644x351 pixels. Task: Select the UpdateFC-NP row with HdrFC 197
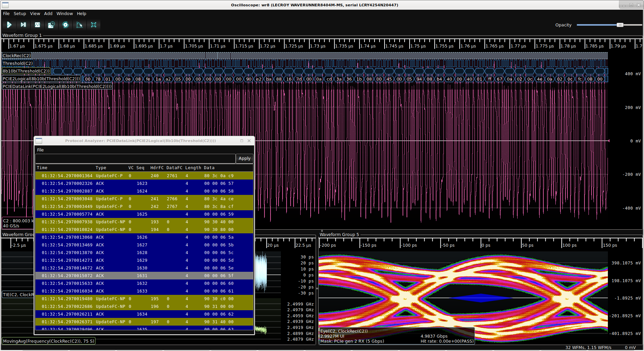click(x=144, y=322)
